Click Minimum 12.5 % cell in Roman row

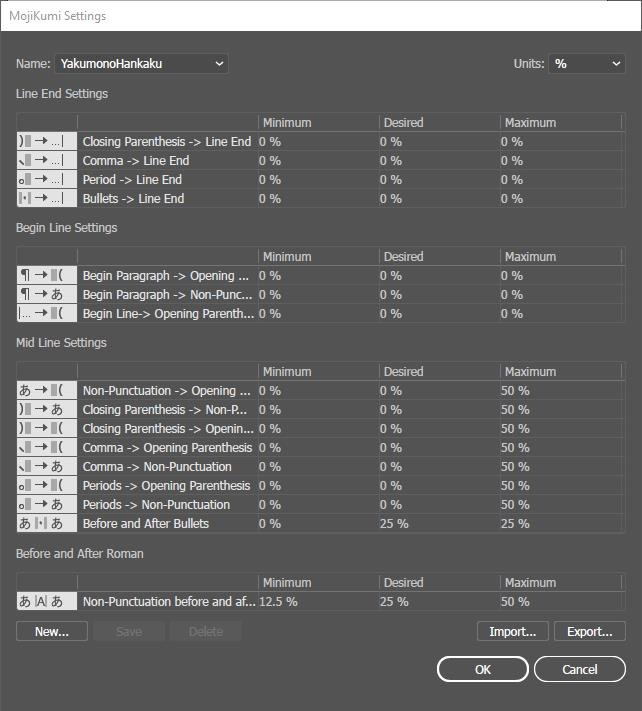pos(316,602)
